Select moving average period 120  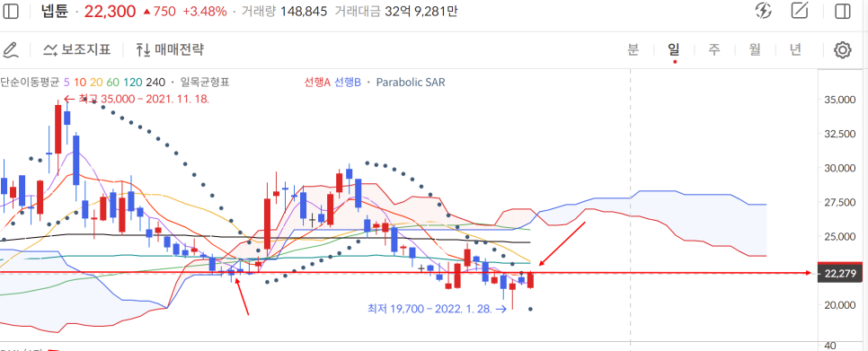132,83
